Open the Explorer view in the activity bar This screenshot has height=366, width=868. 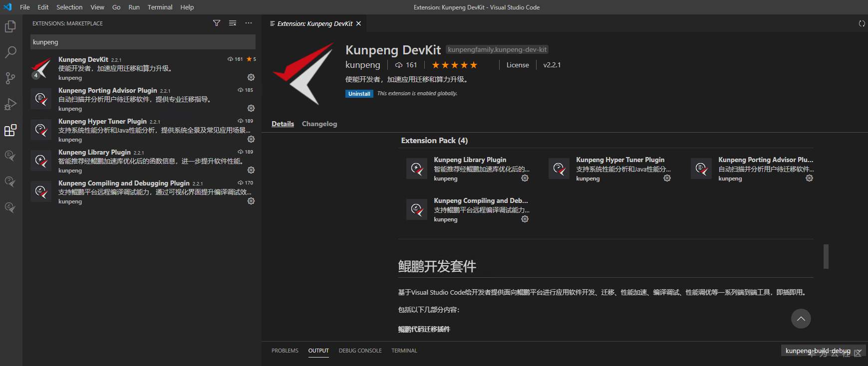10,26
